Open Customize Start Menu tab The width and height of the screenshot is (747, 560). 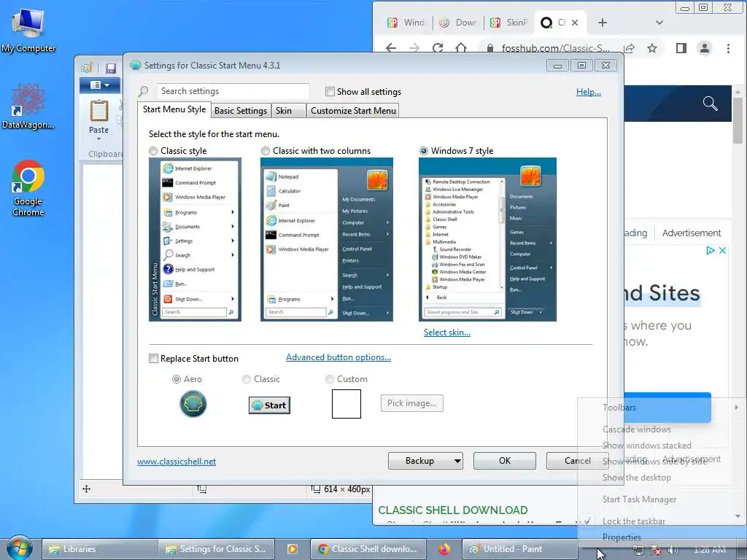(353, 111)
